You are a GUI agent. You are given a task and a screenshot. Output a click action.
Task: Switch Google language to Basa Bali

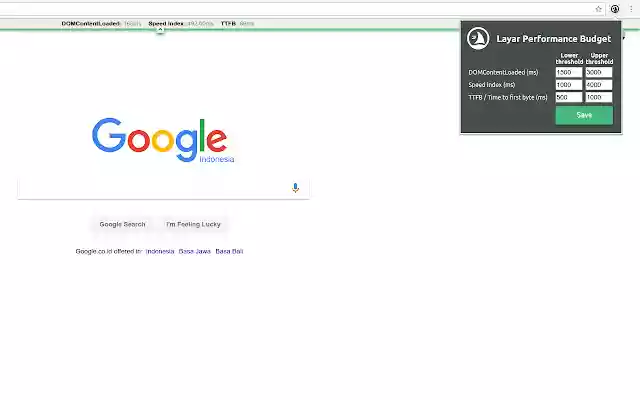coord(229,251)
